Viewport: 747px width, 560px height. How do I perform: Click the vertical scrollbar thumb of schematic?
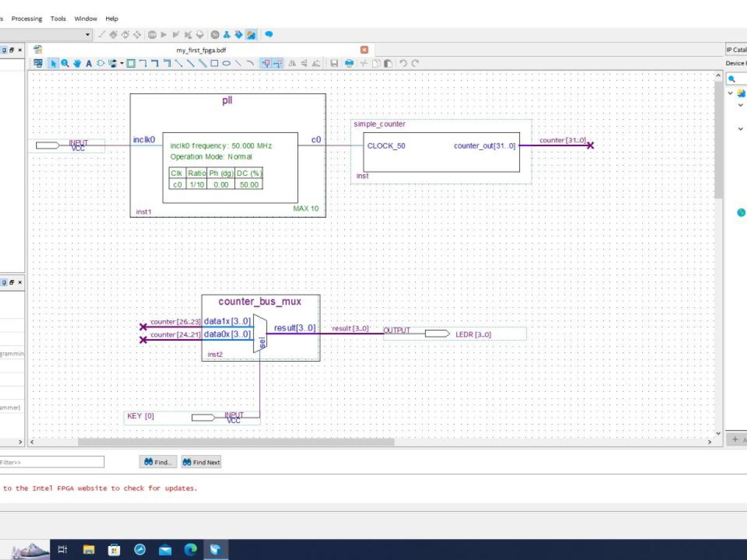point(718,140)
